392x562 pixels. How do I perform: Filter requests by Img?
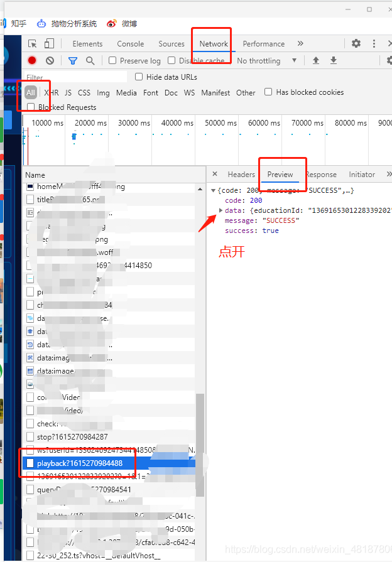pos(103,93)
